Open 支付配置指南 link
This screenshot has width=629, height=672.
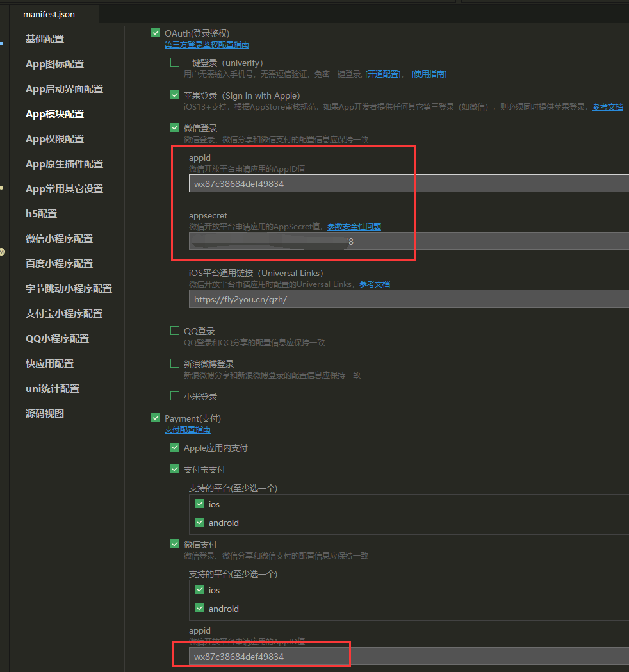coord(187,429)
